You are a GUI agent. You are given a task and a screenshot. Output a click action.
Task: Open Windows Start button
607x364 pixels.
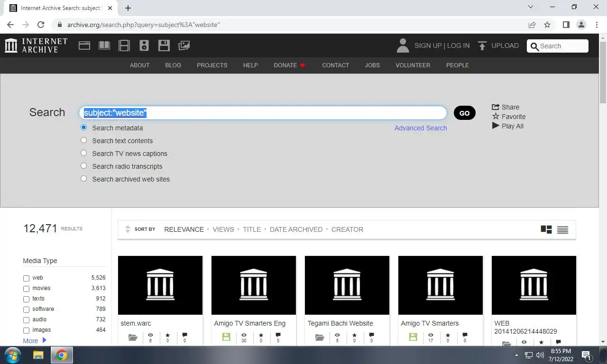tap(13, 355)
